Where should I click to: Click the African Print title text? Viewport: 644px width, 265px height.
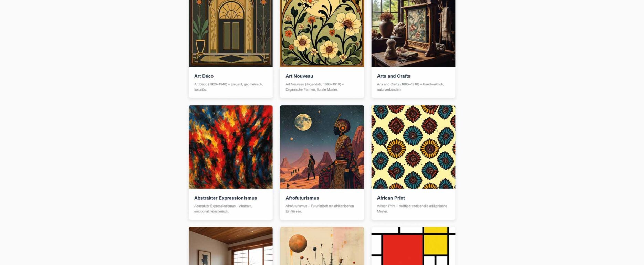391,198
